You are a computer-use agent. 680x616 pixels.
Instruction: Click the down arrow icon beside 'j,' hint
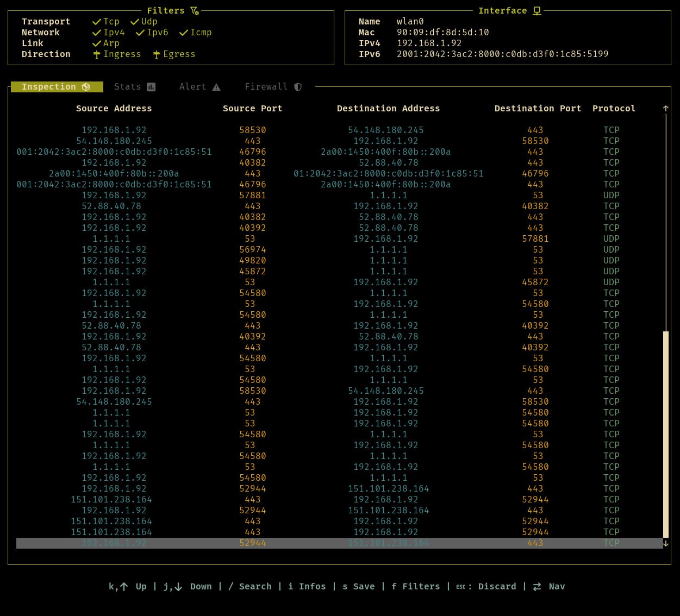(x=178, y=587)
